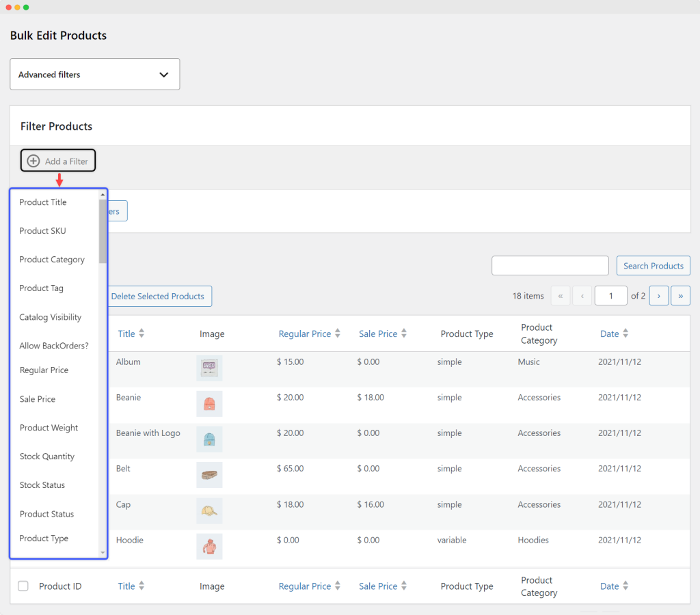Click the Regular Price sort arrows in header
The height and width of the screenshot is (615, 700).
coord(337,333)
